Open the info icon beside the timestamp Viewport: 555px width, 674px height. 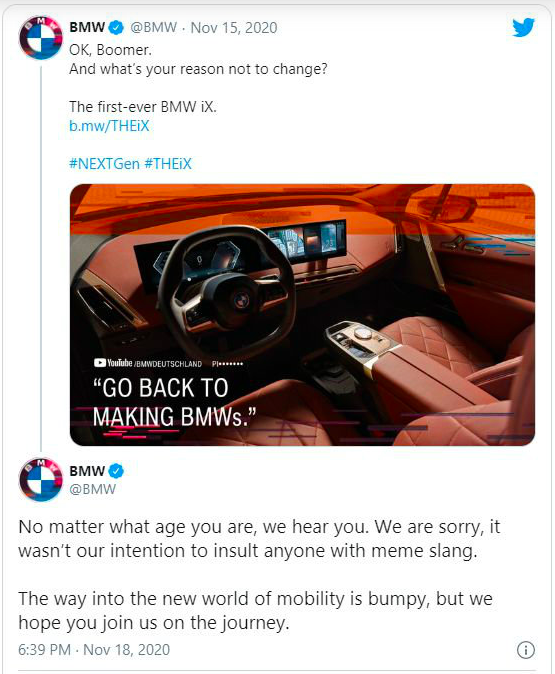point(525,649)
